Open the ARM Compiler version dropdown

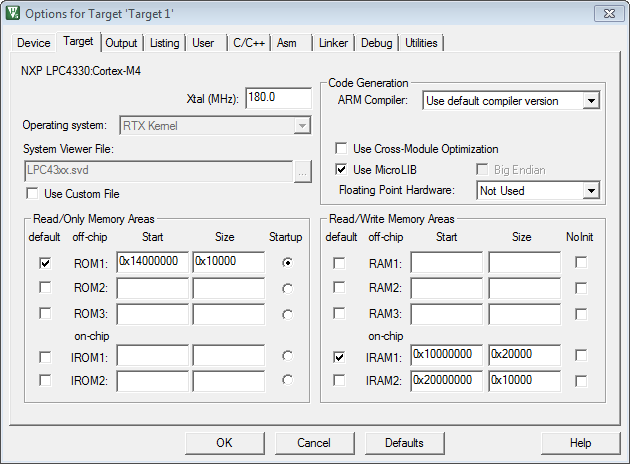[590, 101]
